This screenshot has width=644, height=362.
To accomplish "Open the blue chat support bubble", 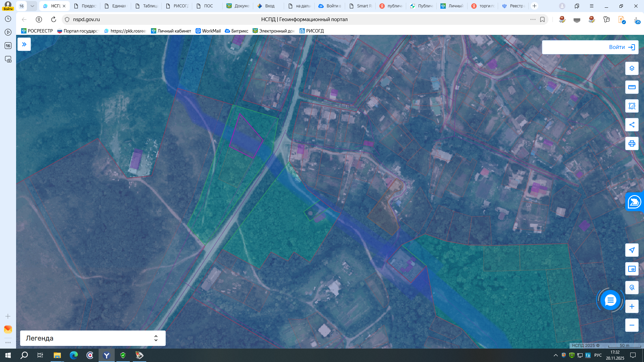I will click(610, 300).
